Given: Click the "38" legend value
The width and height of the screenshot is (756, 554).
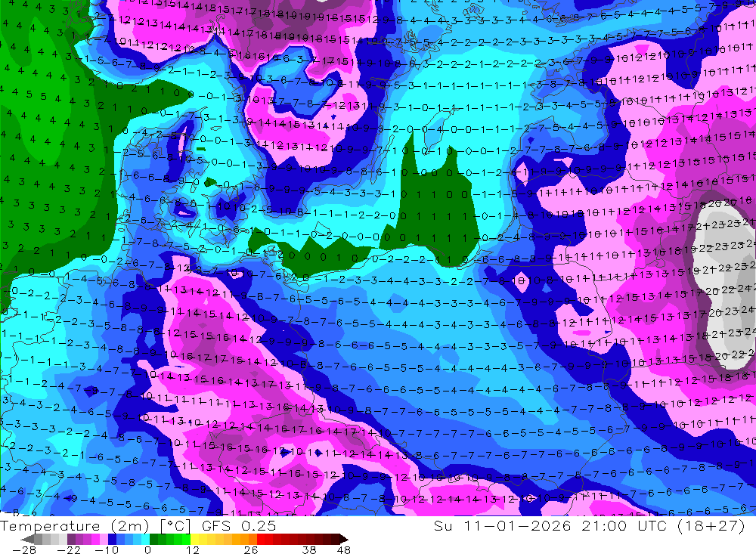Looking at the screenshot, I should tap(309, 550).
